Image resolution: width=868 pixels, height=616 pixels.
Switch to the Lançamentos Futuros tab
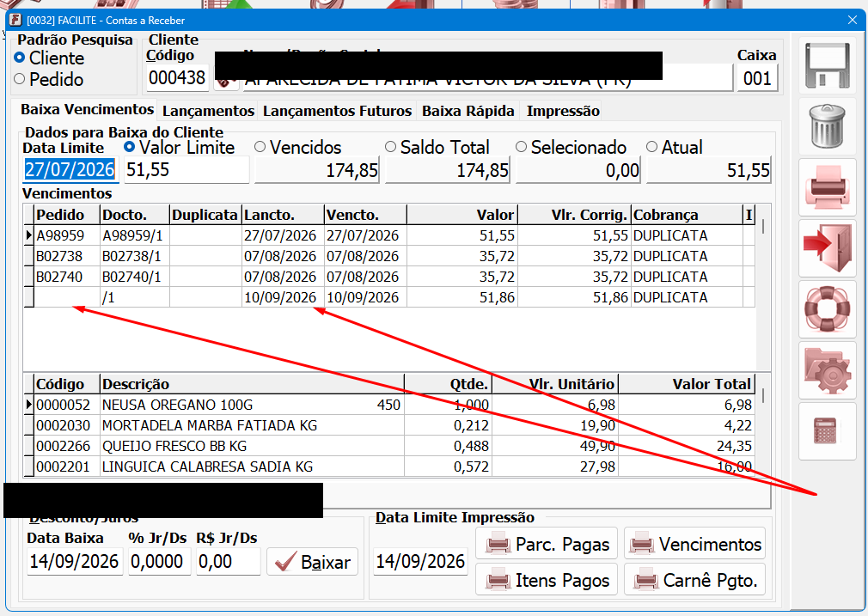[337, 111]
